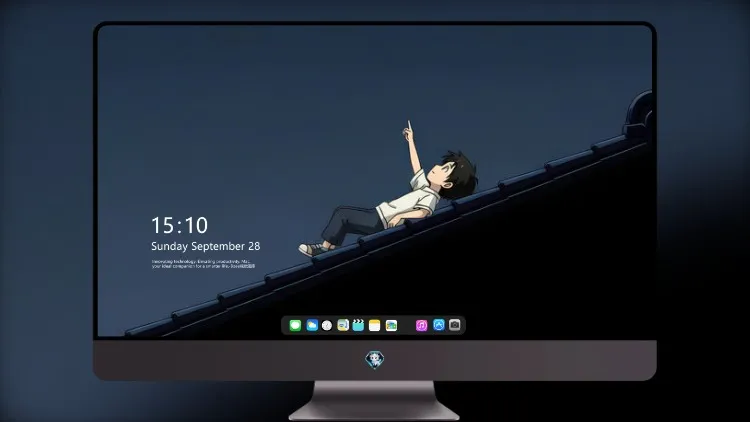Image resolution: width=750 pixels, height=422 pixels.
Task: Click the Sunday September 28 date text
Action: [206, 246]
